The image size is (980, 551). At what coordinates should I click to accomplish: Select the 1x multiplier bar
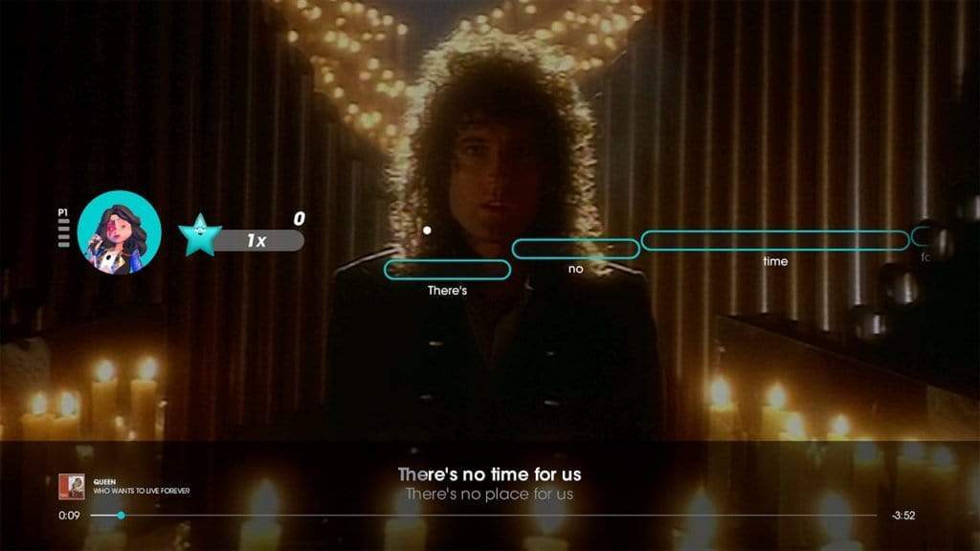pos(259,240)
